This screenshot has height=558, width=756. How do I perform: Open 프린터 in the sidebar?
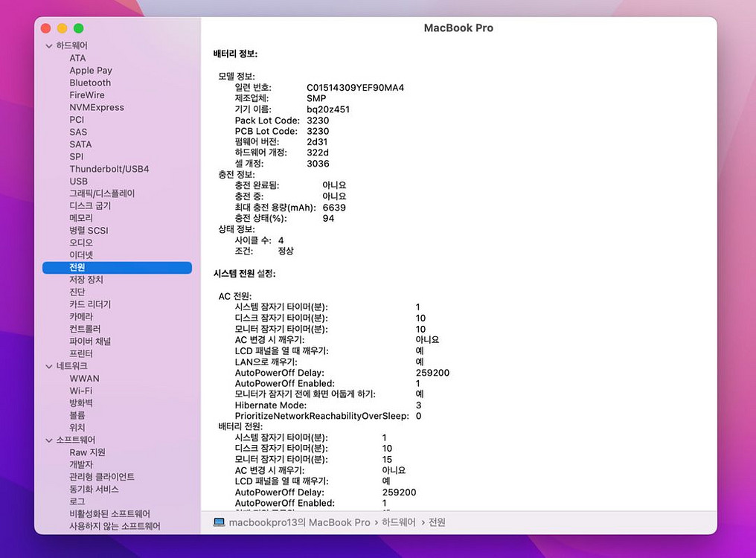[81, 353]
